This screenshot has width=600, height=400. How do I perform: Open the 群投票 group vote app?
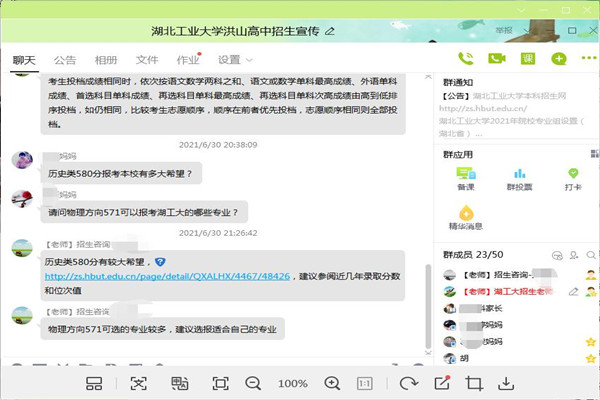click(x=519, y=179)
